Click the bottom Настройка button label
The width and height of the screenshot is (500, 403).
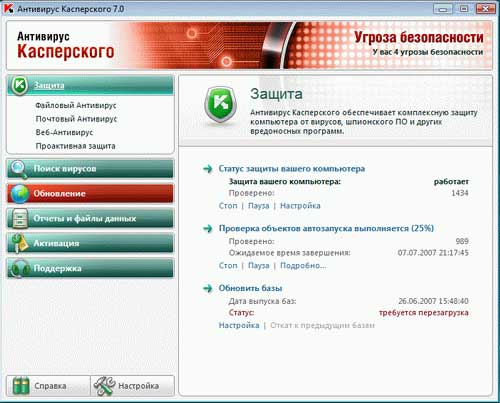pos(138,386)
